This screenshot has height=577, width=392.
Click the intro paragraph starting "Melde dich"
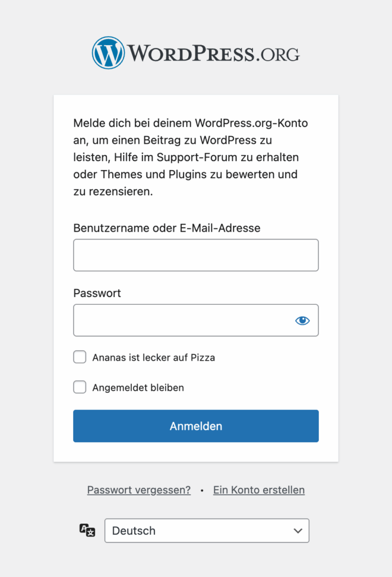(190, 157)
